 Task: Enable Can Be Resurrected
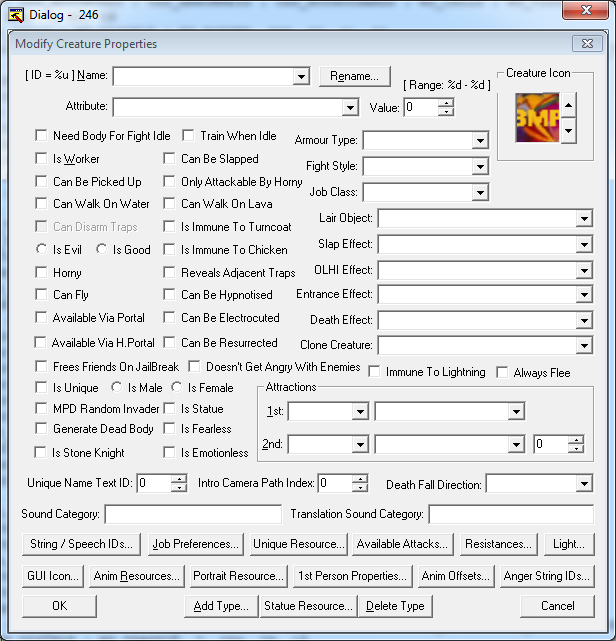click(x=169, y=342)
